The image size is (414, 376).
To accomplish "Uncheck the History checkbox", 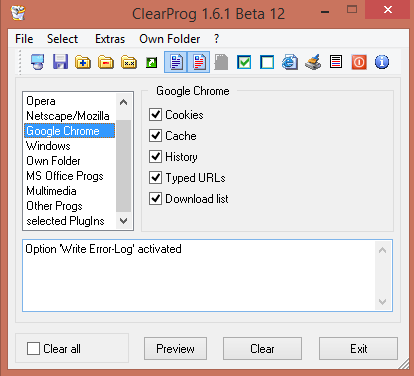I will [155, 157].
